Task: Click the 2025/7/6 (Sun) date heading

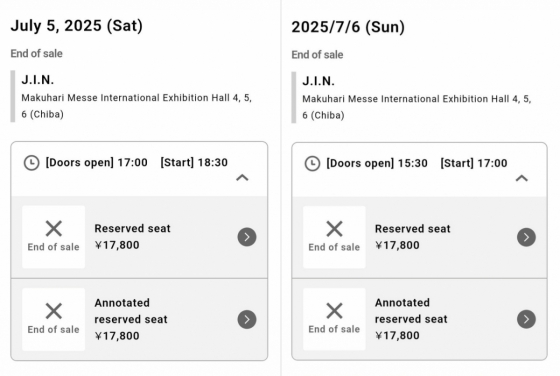Action: (x=348, y=27)
